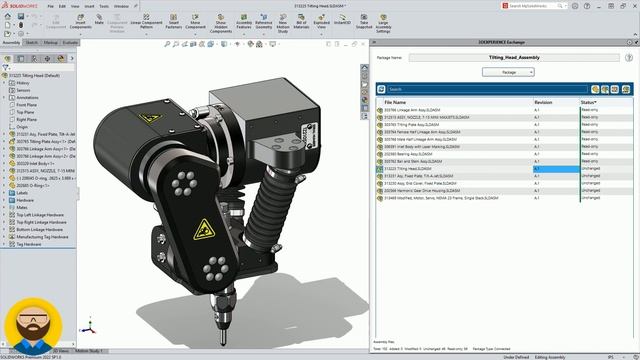Click the Save icon

(x=20, y=16)
